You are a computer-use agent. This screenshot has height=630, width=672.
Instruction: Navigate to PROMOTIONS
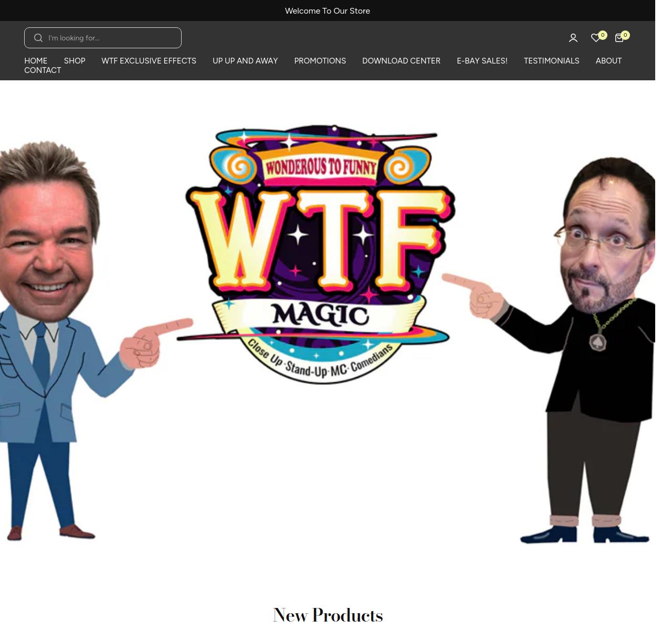pos(320,61)
